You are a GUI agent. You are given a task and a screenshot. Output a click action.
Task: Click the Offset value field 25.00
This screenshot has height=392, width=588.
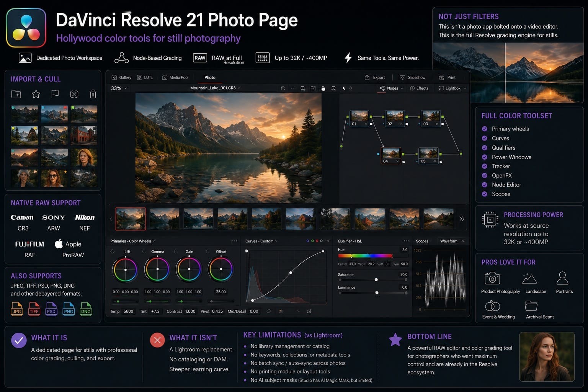coord(221,292)
